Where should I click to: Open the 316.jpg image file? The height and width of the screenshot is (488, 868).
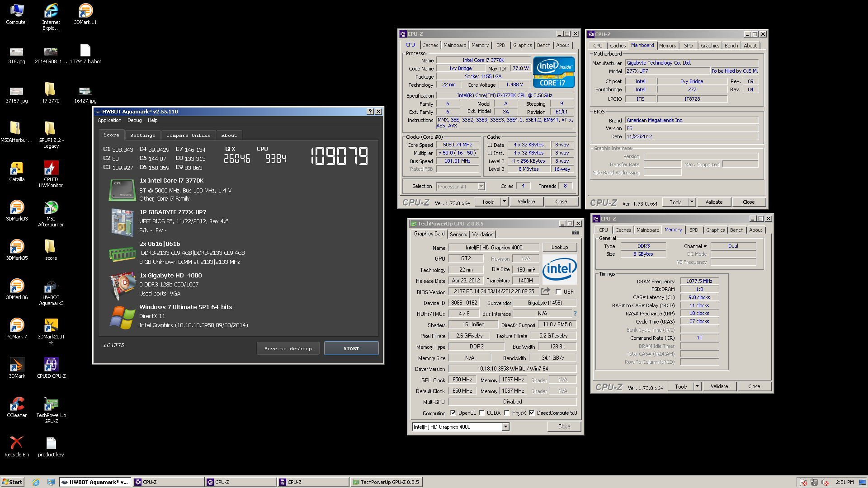(17, 56)
